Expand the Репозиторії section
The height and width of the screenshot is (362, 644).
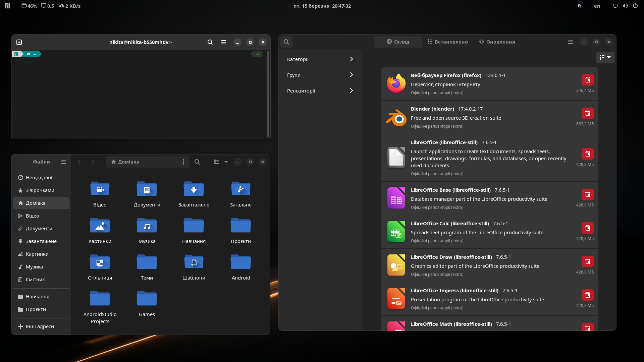(320, 91)
